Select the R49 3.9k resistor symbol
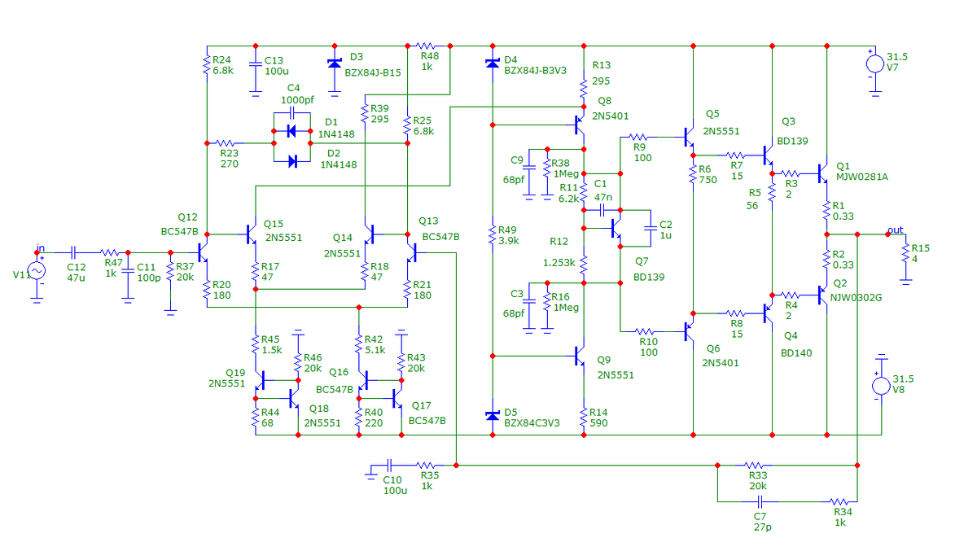Viewport: 977px width, 560px height. pyautogui.click(x=492, y=236)
